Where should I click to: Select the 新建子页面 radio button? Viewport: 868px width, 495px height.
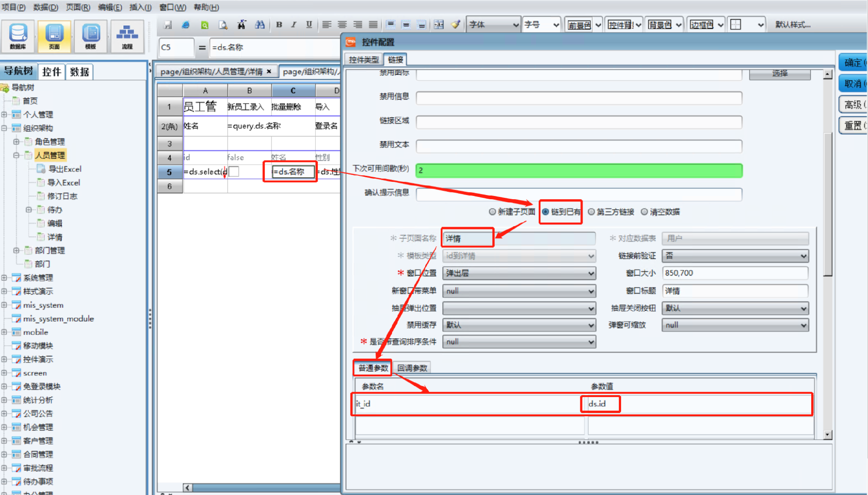click(512, 212)
